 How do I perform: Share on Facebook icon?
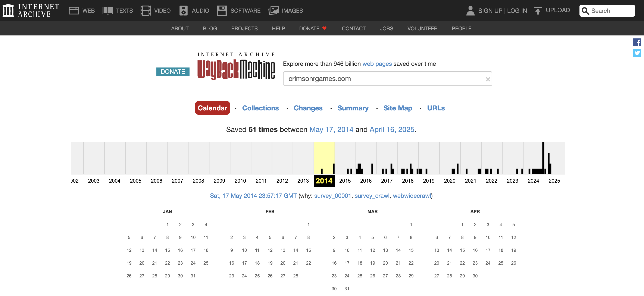tap(637, 42)
